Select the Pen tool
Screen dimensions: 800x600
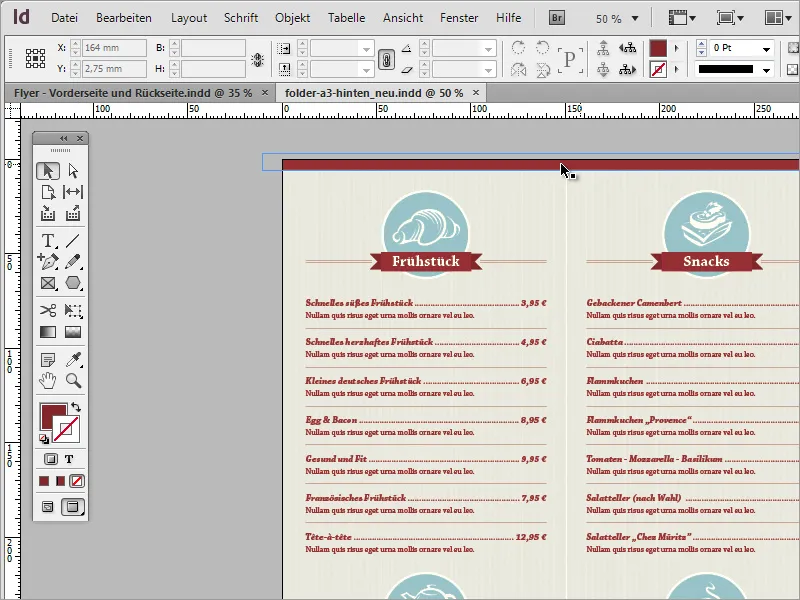point(48,262)
